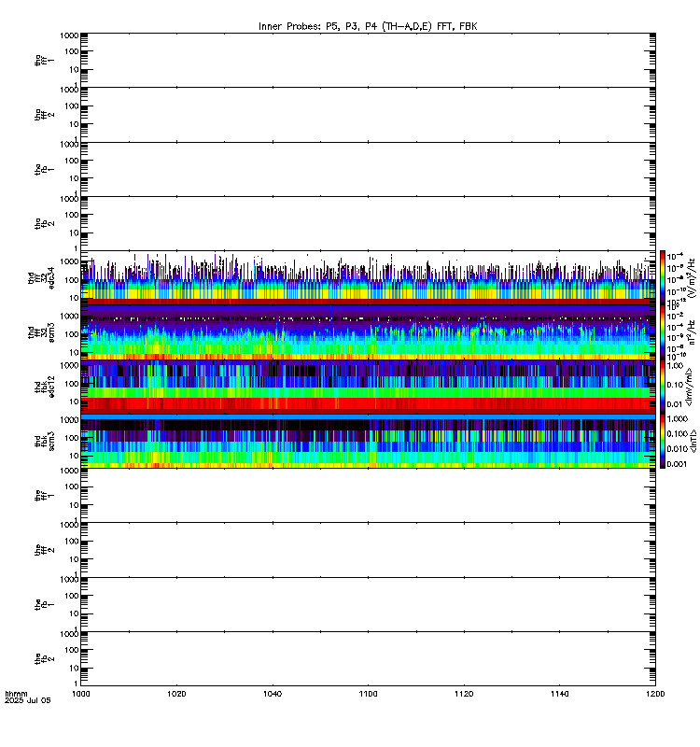Image resolution: width=700 pixels, height=747 pixels.
Task: Click the 'thd fff 32 scm3' panel label
Action: [41, 332]
